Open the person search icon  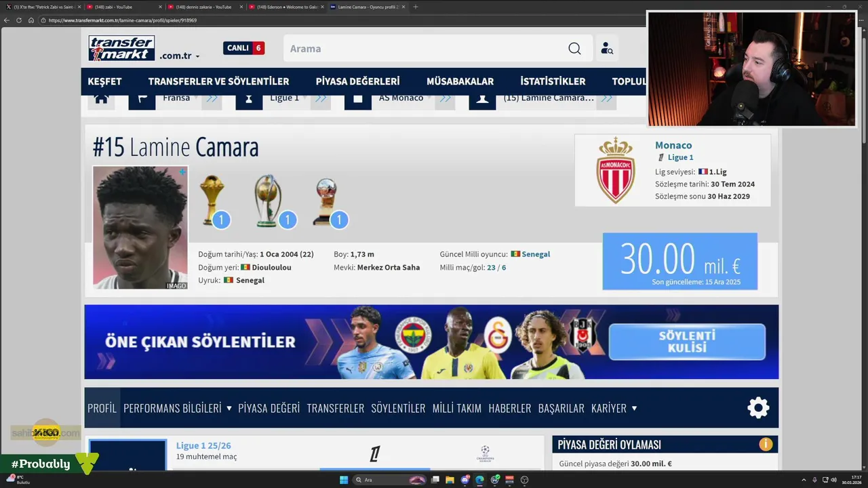(x=607, y=49)
